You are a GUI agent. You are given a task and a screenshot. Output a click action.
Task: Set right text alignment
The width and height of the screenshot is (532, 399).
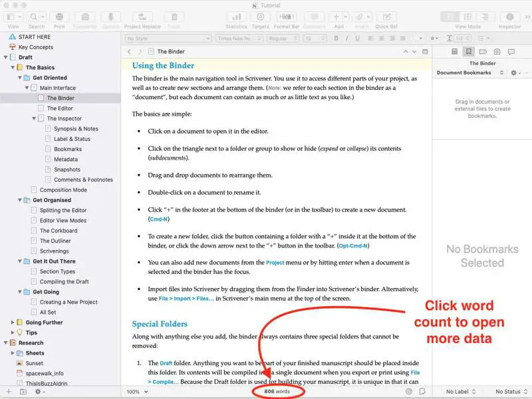point(392,39)
